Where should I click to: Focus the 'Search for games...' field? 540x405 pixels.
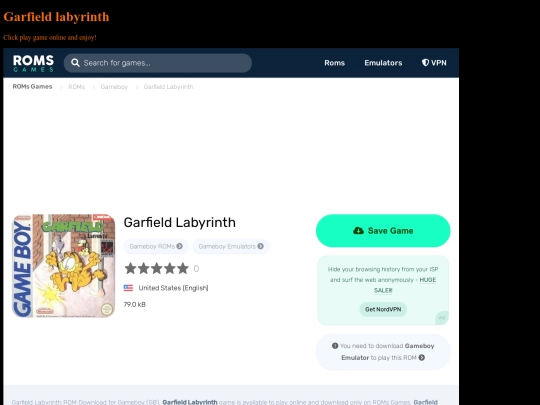158,63
